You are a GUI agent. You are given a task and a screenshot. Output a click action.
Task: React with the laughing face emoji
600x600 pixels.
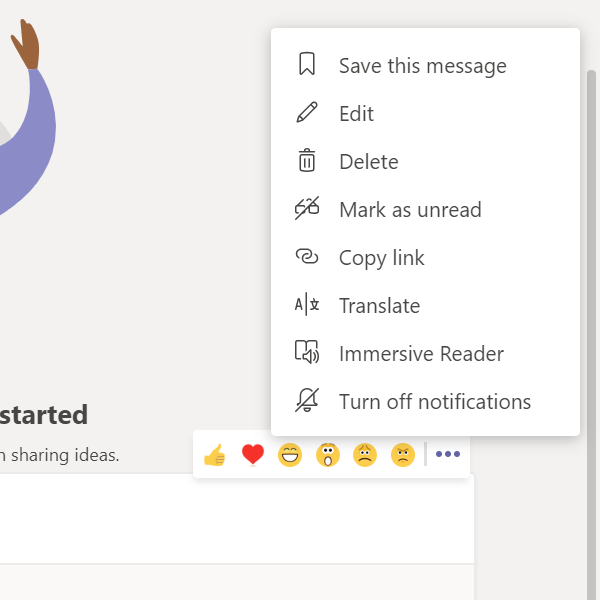(x=290, y=455)
